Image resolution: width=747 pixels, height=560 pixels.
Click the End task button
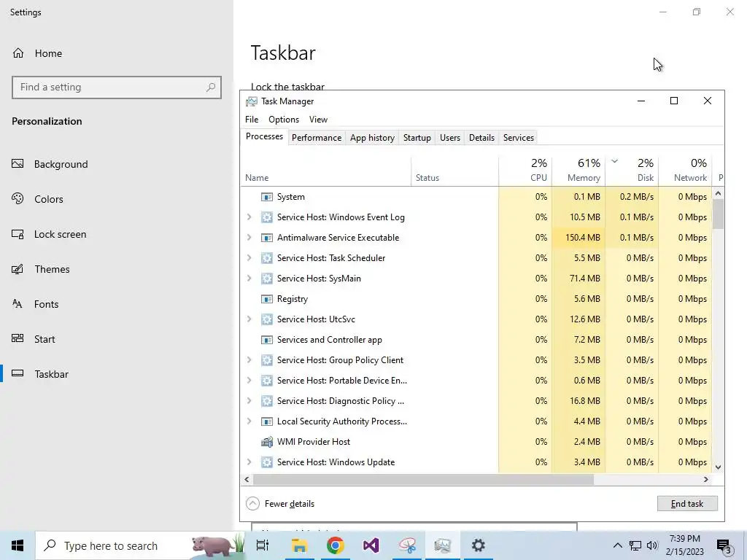point(687,504)
